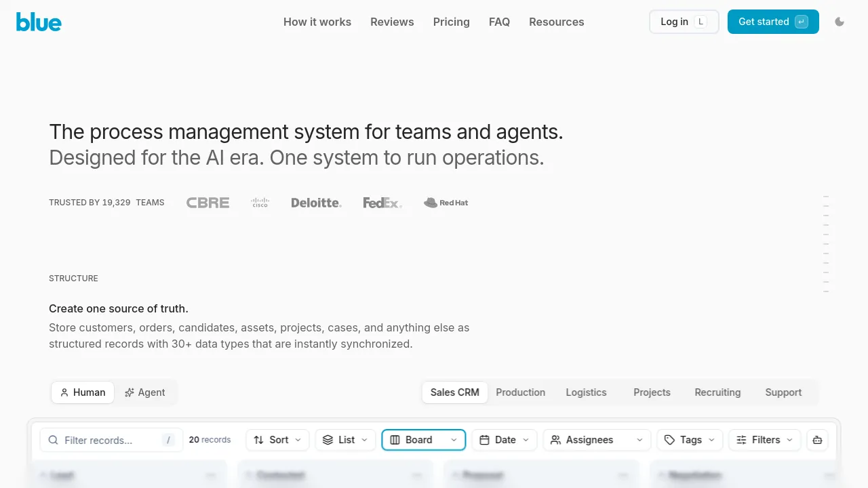Click the search magnifier icon
868x488 pixels.
pyautogui.click(x=54, y=440)
